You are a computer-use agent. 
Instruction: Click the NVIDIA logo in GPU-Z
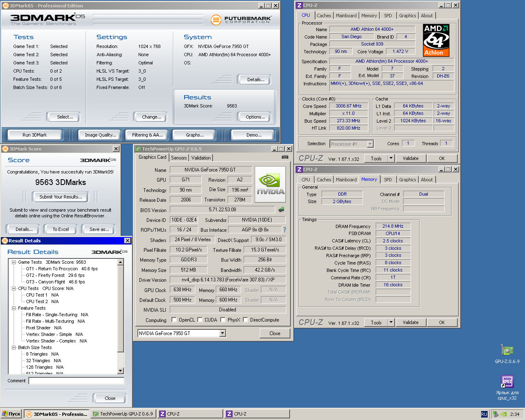[270, 184]
